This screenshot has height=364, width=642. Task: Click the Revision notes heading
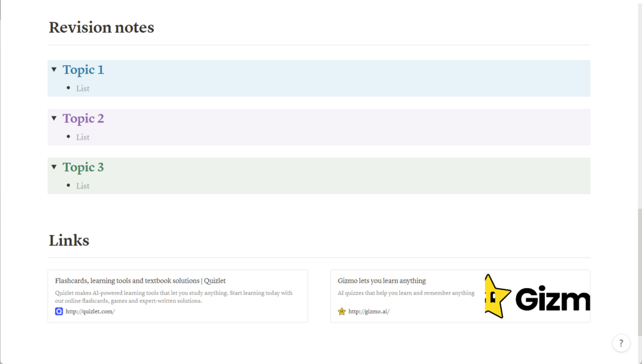(x=102, y=27)
